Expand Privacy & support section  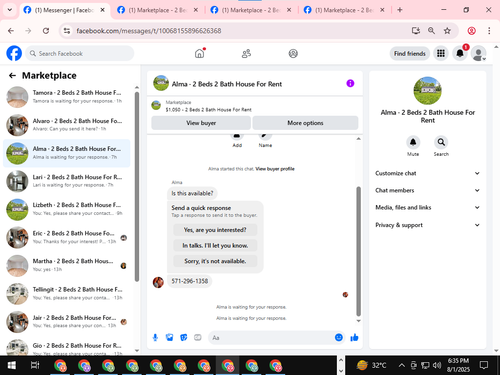[x=428, y=225]
